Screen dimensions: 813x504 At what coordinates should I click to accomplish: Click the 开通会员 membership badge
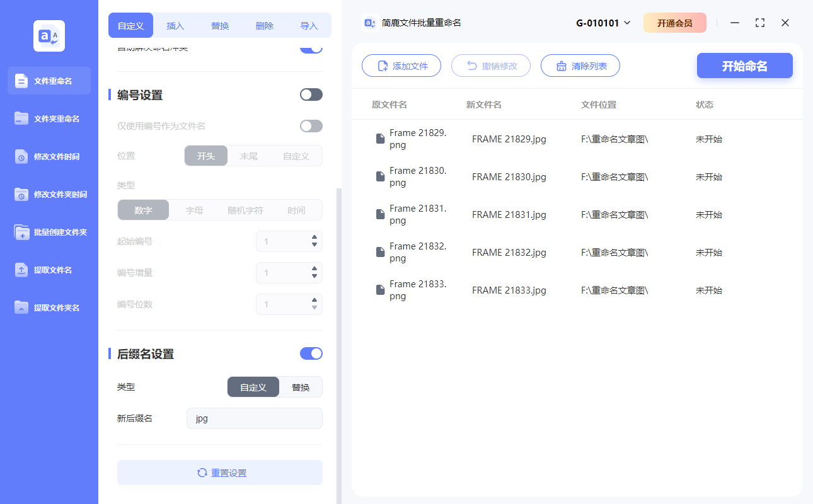coord(675,22)
